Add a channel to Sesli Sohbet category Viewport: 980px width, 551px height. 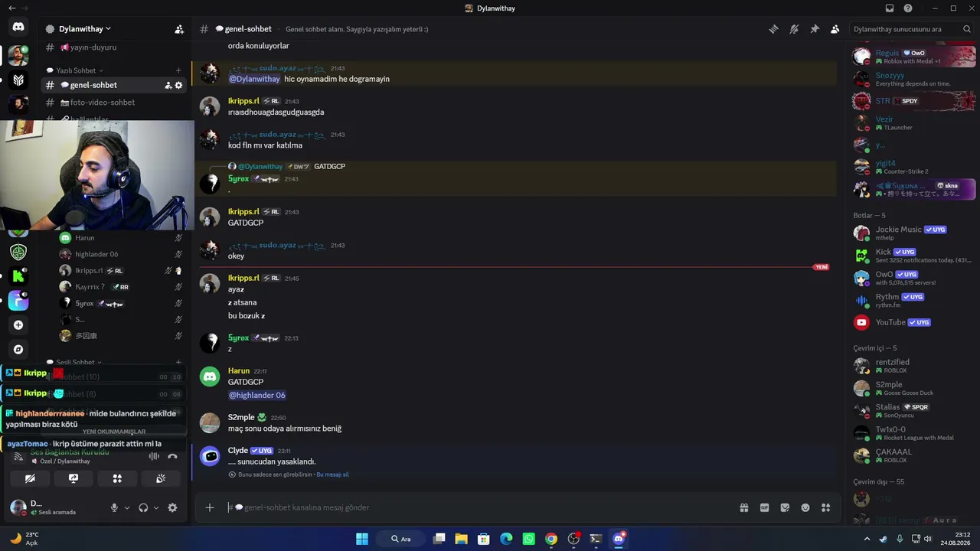point(178,362)
